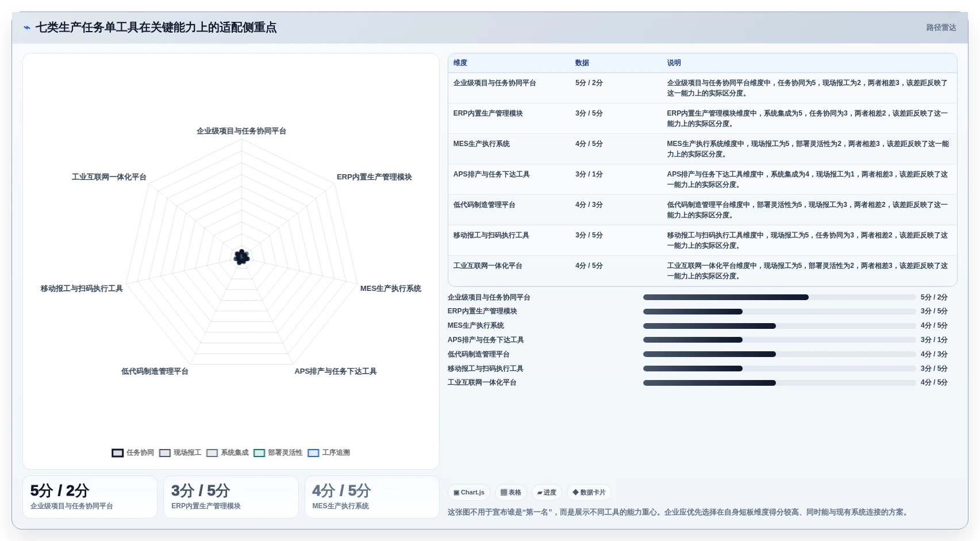
Task: Click the radar axis label 移动报工与扫码执行工具
Action: [82, 289]
